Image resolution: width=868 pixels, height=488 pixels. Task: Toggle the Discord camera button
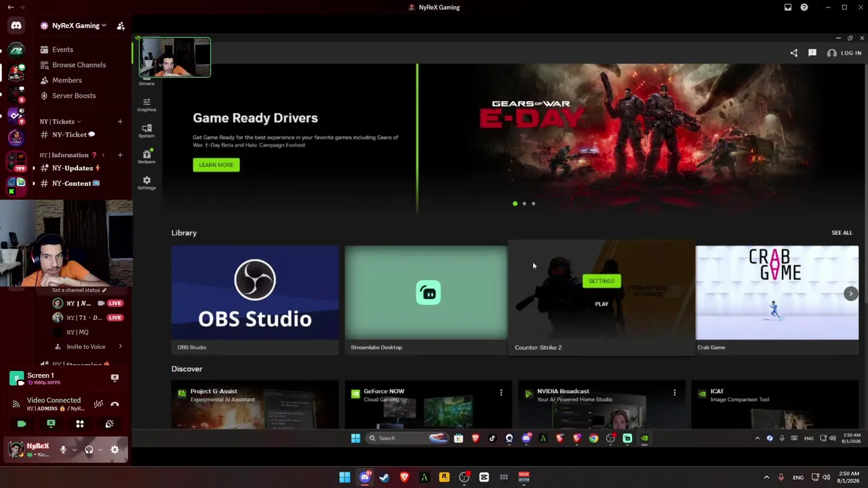pyautogui.click(x=22, y=424)
